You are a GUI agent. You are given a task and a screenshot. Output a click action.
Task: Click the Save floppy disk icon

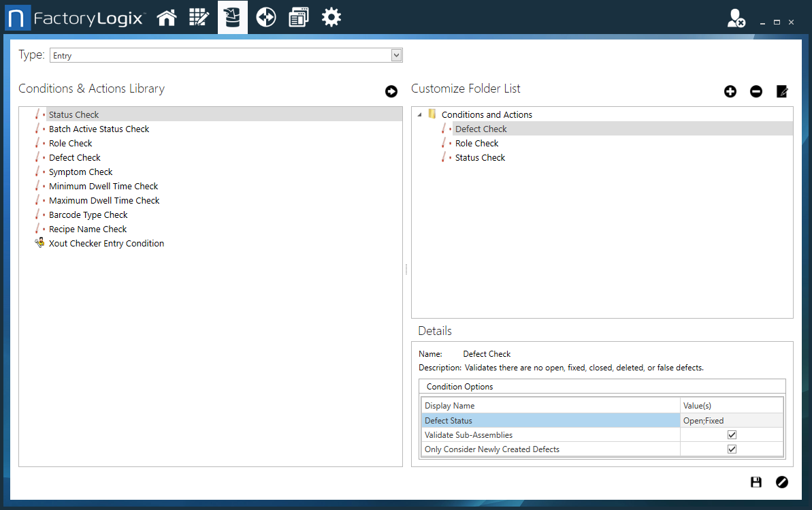coord(756,482)
